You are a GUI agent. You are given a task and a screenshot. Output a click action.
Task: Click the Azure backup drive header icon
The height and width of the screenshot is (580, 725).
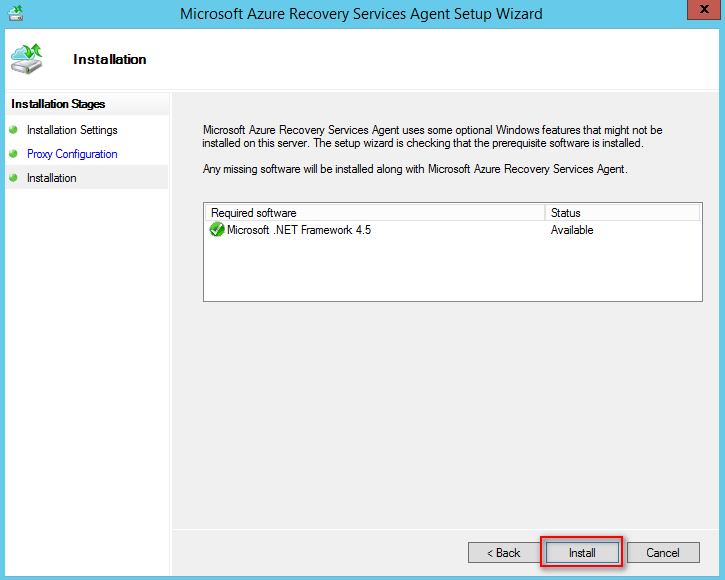point(27,59)
